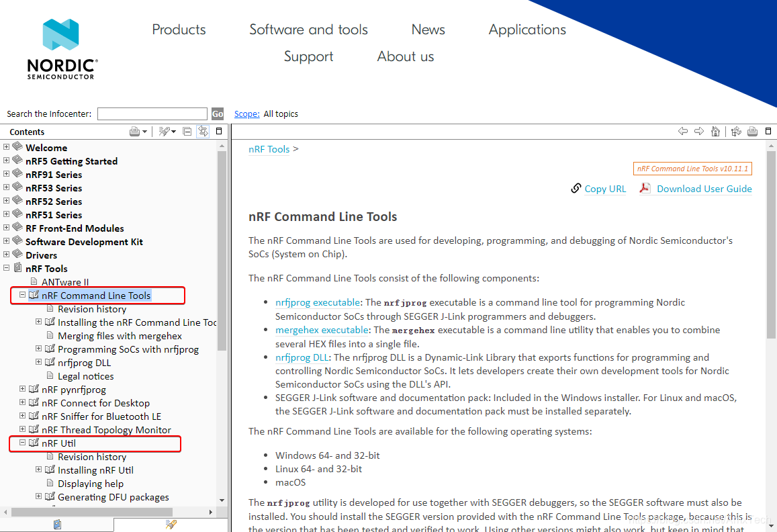Click the Scope link
The height and width of the screenshot is (532, 777).
click(x=246, y=114)
